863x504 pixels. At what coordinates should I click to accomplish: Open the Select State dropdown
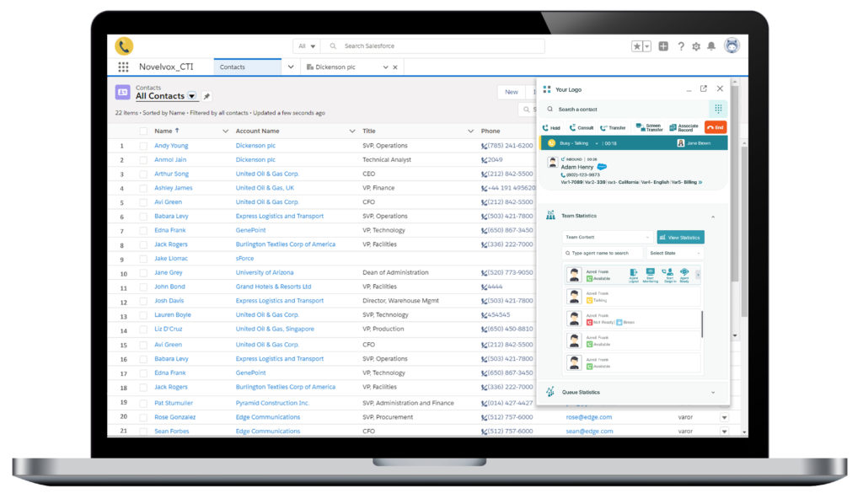coord(675,253)
